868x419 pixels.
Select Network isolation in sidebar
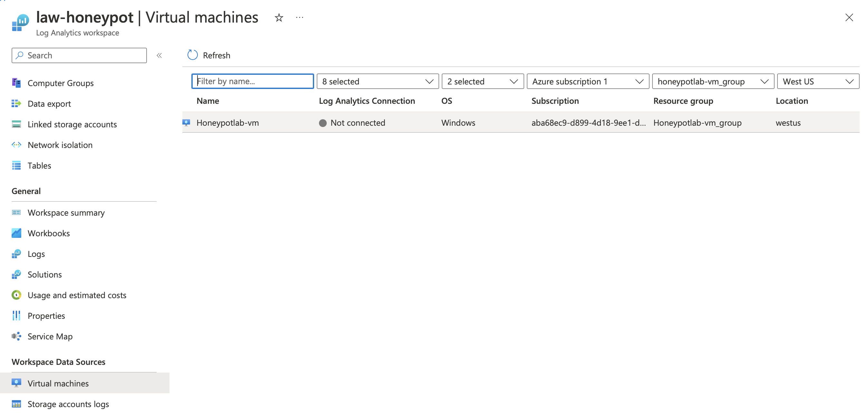(60, 145)
